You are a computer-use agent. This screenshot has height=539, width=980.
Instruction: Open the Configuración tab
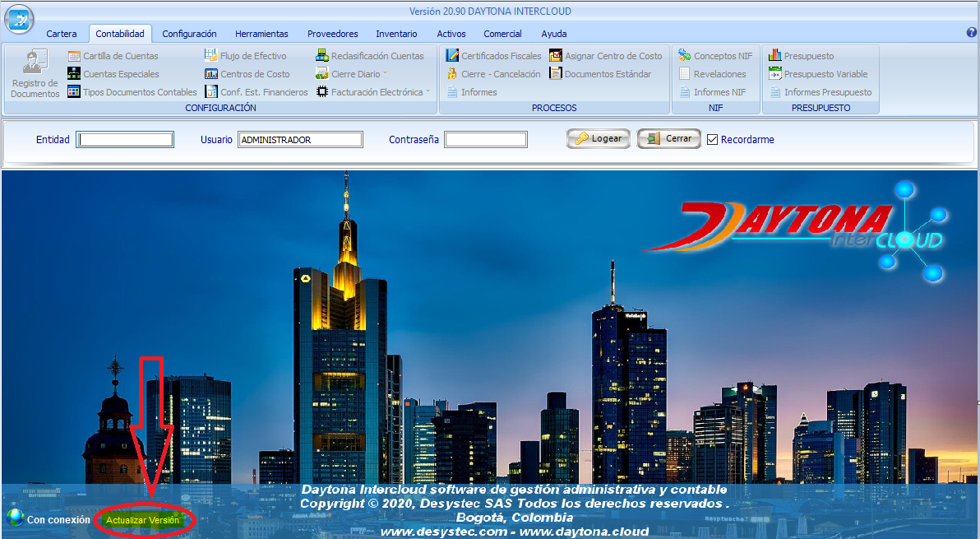pos(189,34)
